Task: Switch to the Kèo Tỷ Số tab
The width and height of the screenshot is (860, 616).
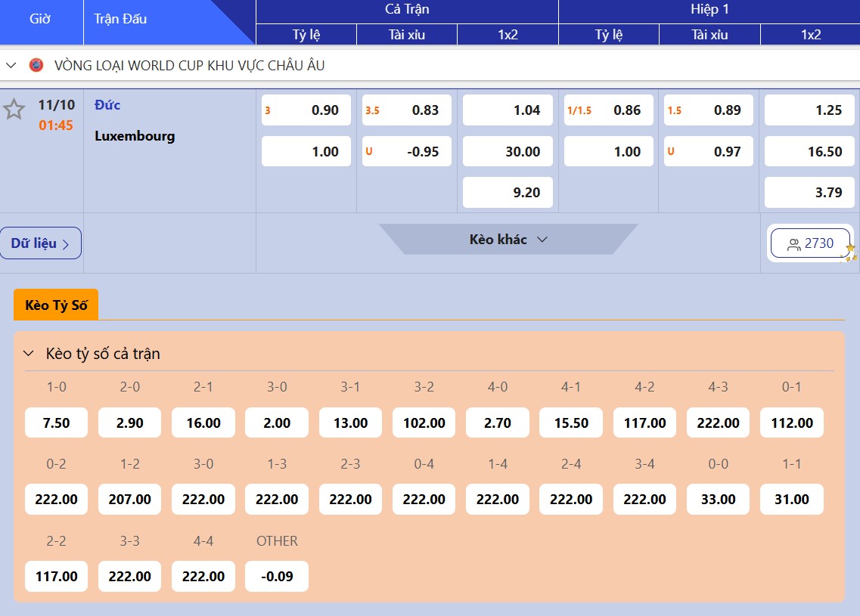Action: [x=55, y=305]
